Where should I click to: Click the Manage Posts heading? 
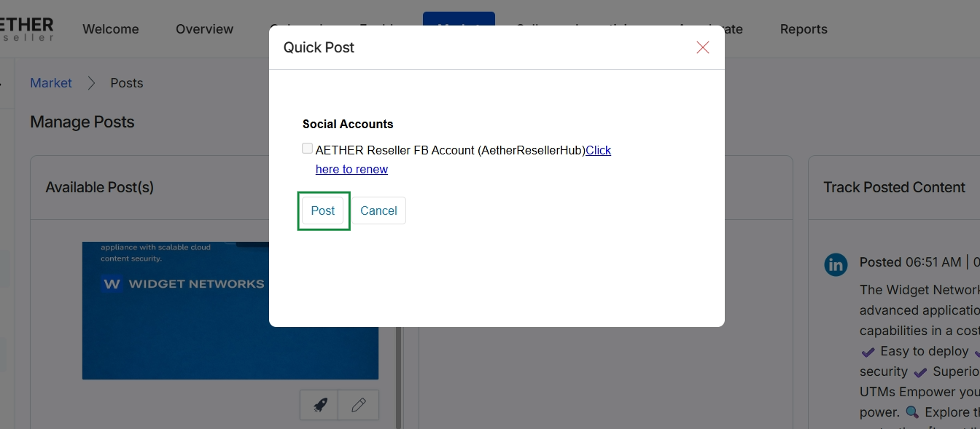[82, 122]
